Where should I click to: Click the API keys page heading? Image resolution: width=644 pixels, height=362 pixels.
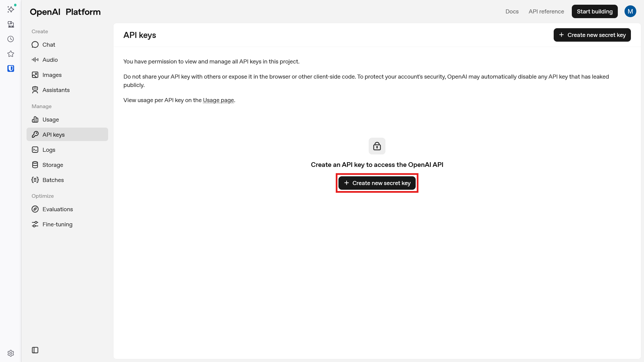[140, 35]
